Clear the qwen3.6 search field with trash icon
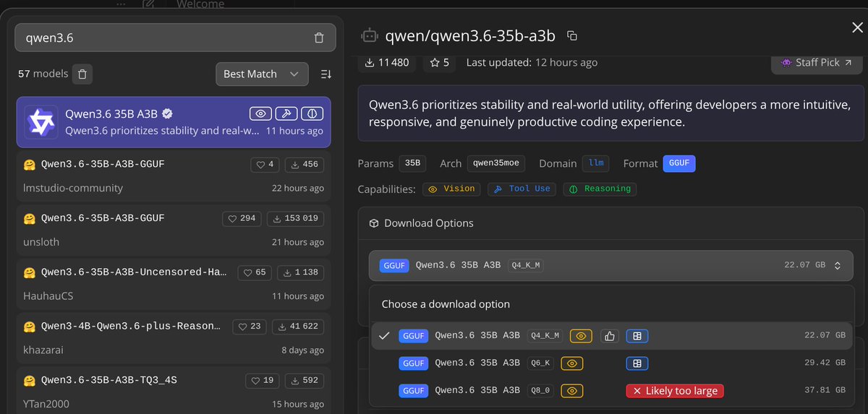This screenshot has height=414, width=868. [x=319, y=38]
